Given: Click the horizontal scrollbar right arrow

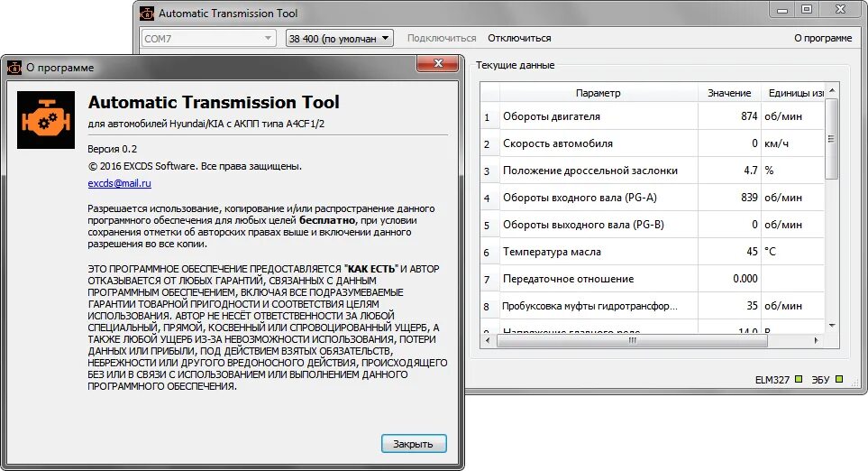Looking at the screenshot, I should point(816,341).
